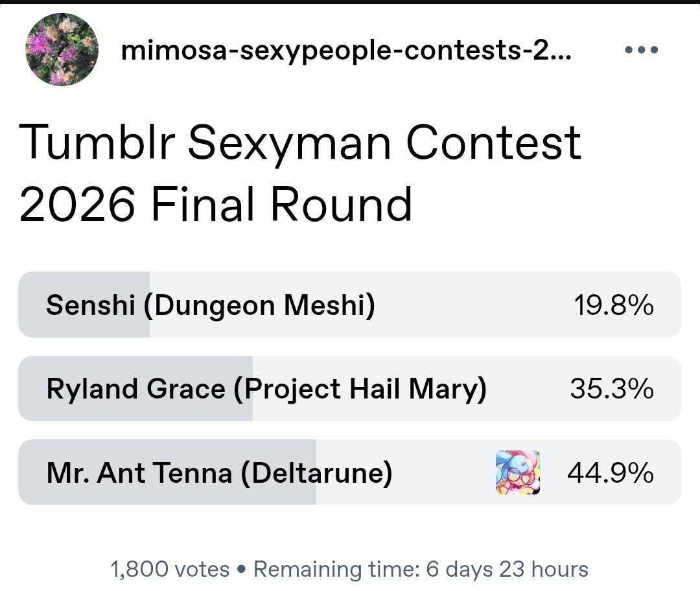Click the bullet separator after the vote count

tap(242, 570)
